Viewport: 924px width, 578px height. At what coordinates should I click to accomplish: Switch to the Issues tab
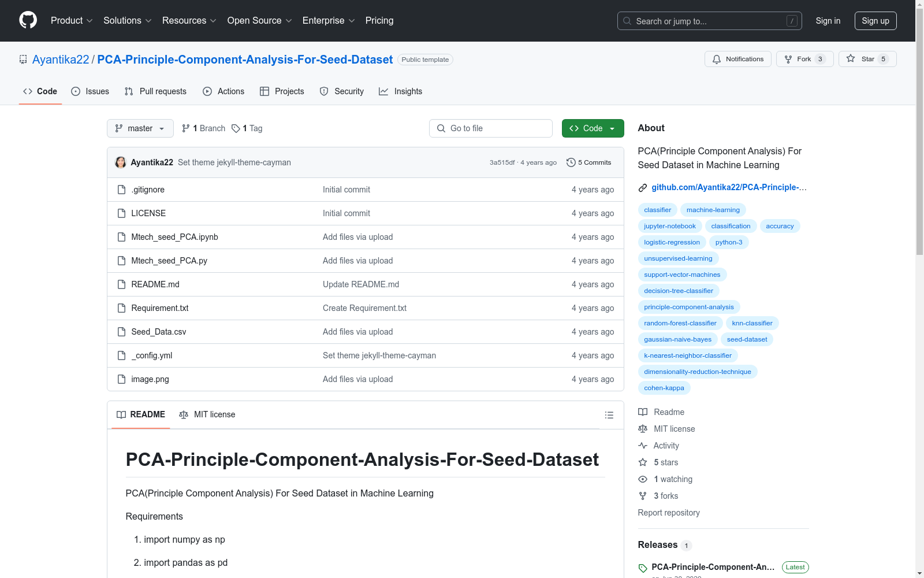point(90,91)
